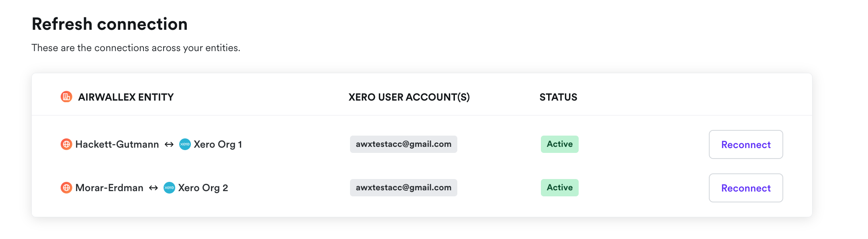Click the Airwallex entity building icon in header

click(66, 97)
